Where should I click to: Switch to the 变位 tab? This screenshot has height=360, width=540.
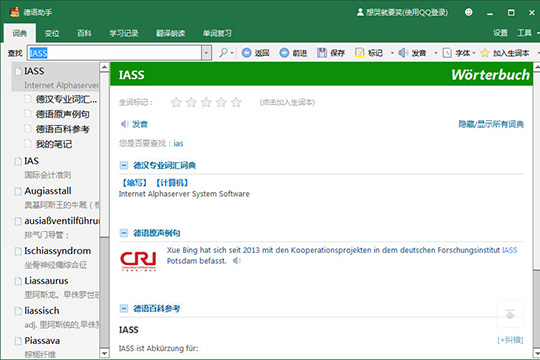[52, 33]
